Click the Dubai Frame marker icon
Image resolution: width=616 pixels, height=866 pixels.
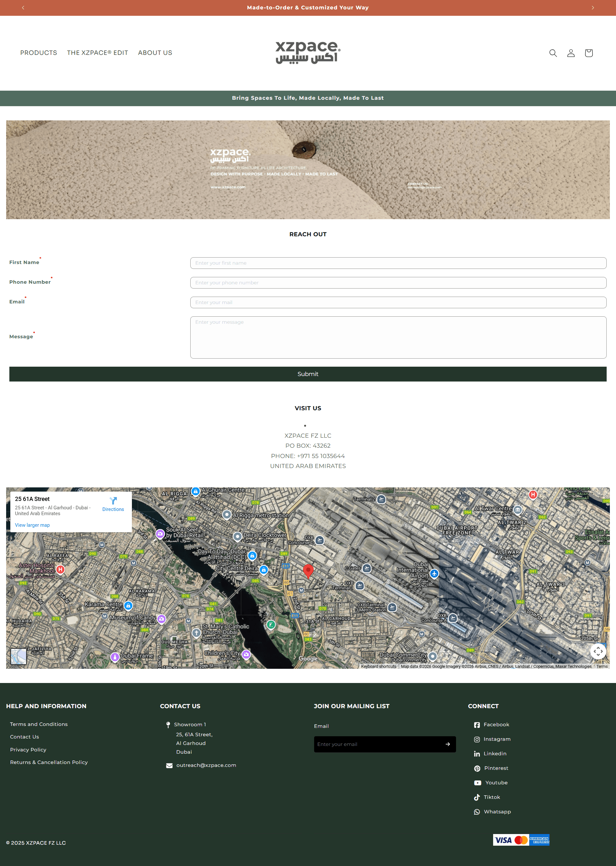coord(115,657)
